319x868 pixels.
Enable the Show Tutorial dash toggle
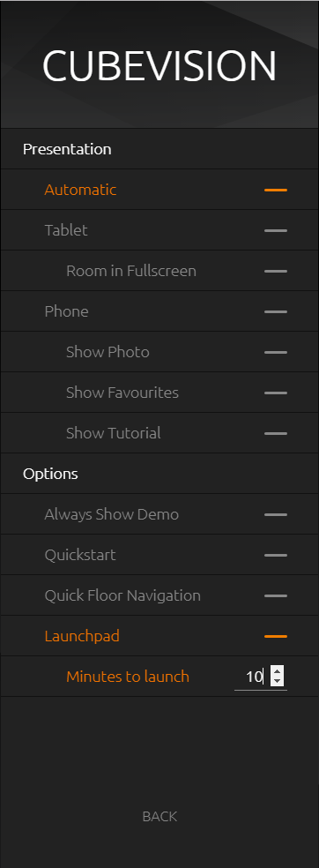[275, 433]
